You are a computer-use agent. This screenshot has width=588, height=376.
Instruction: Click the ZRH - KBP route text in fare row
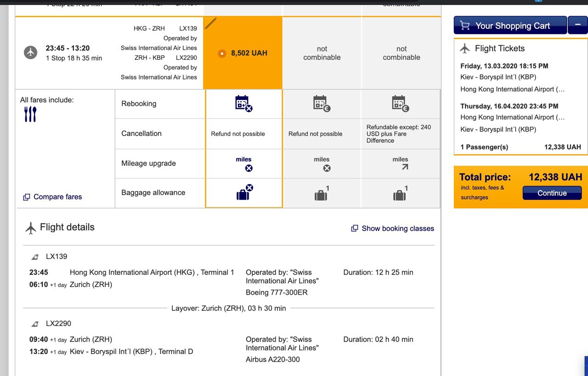[149, 58]
